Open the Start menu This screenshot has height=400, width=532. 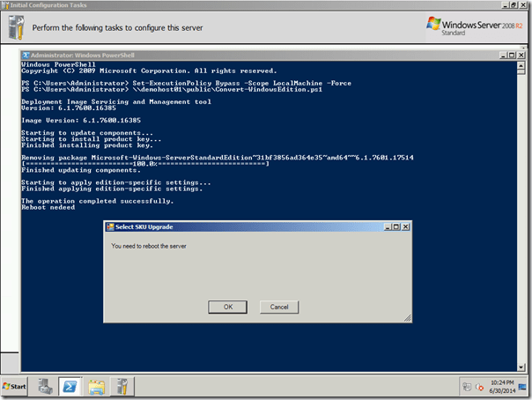[x=16, y=387]
